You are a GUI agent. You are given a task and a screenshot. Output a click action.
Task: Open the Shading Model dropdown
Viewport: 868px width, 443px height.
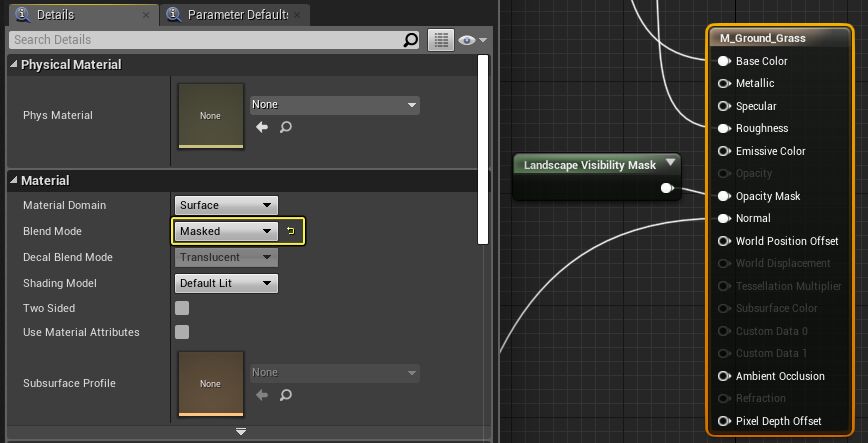[225, 283]
